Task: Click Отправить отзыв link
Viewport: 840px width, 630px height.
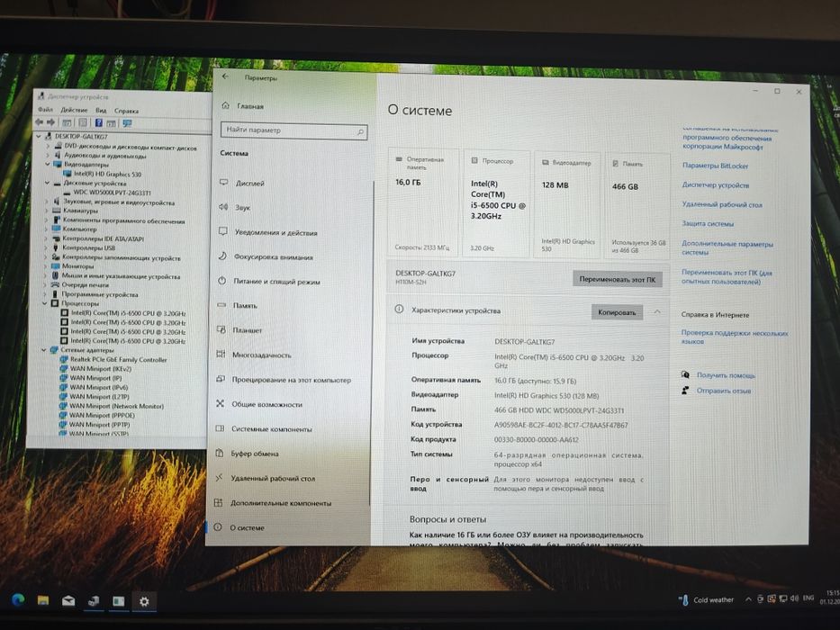Action: (724, 391)
